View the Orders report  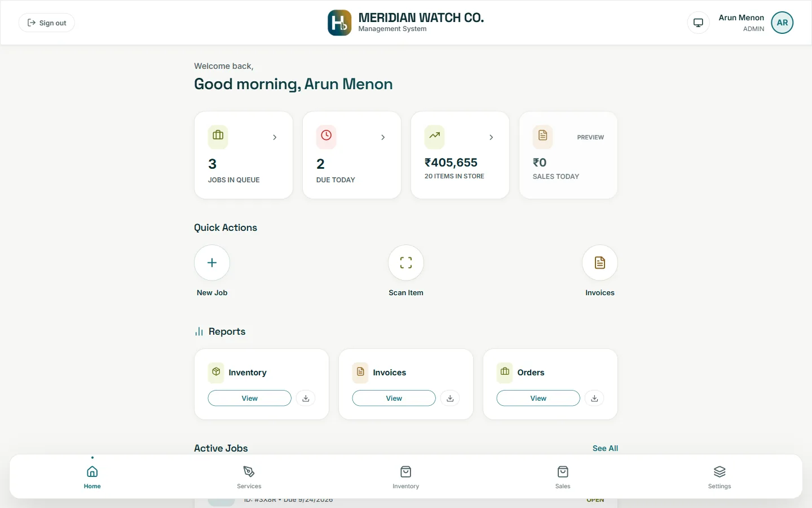539,398
